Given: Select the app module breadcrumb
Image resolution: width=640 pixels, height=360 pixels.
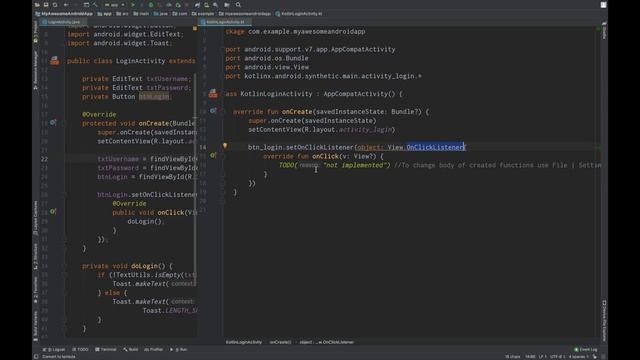Looking at the screenshot, I should pos(104,13).
